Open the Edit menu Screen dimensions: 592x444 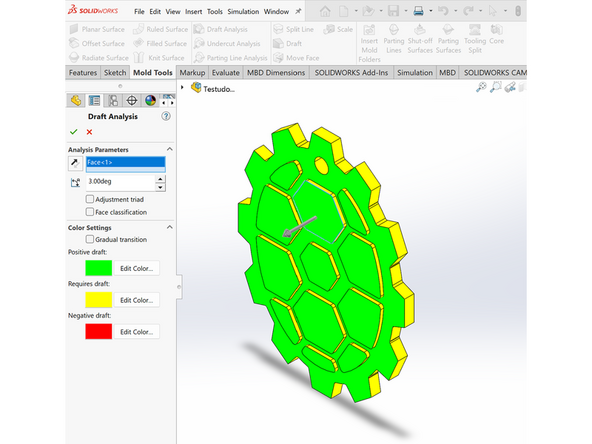[155, 12]
